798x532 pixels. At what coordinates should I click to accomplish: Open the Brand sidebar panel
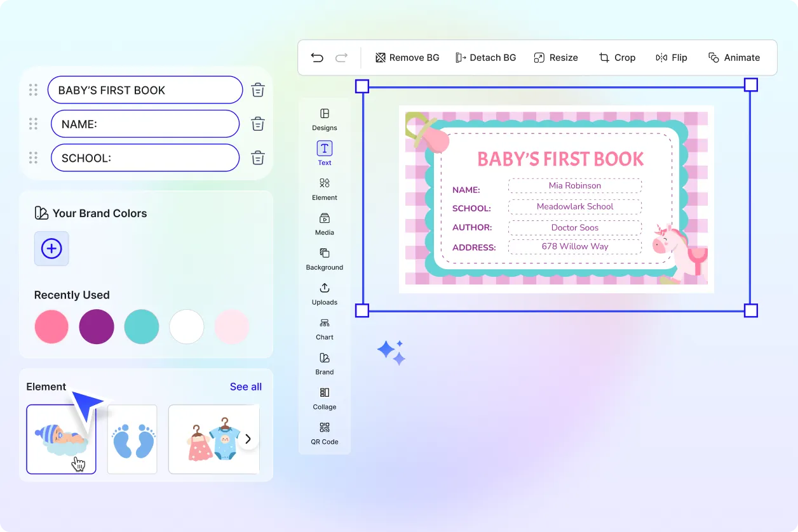point(325,364)
